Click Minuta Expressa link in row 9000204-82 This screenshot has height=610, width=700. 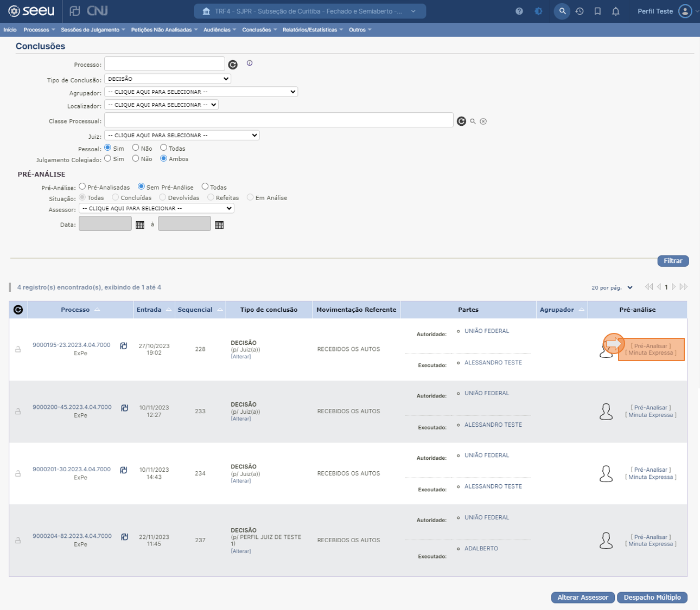tap(651, 544)
